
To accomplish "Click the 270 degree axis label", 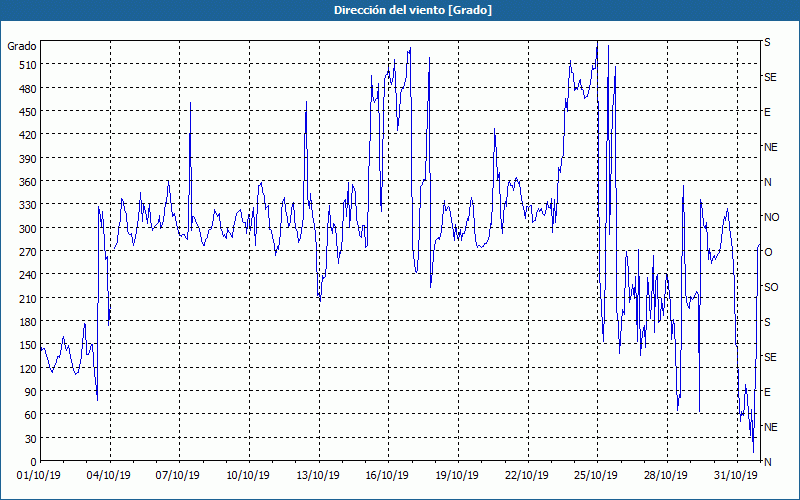I will [27, 252].
